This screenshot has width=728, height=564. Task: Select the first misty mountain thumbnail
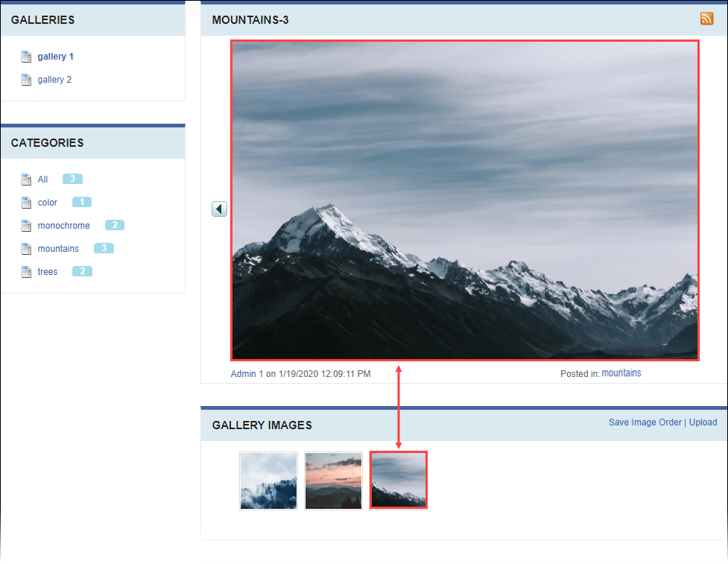coord(268,481)
